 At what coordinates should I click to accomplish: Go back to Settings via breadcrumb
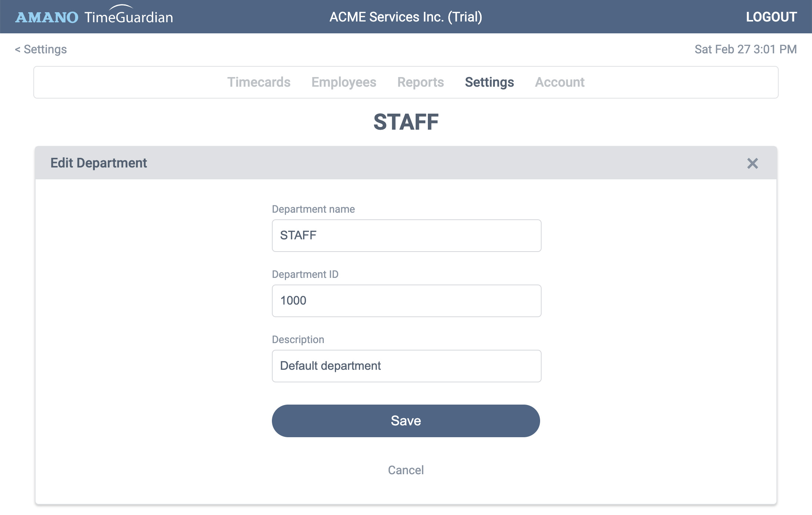(x=41, y=49)
